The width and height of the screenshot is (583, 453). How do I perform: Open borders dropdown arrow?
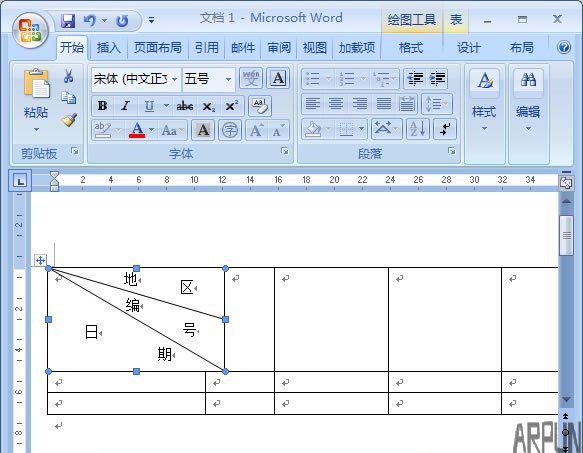tap(361, 129)
